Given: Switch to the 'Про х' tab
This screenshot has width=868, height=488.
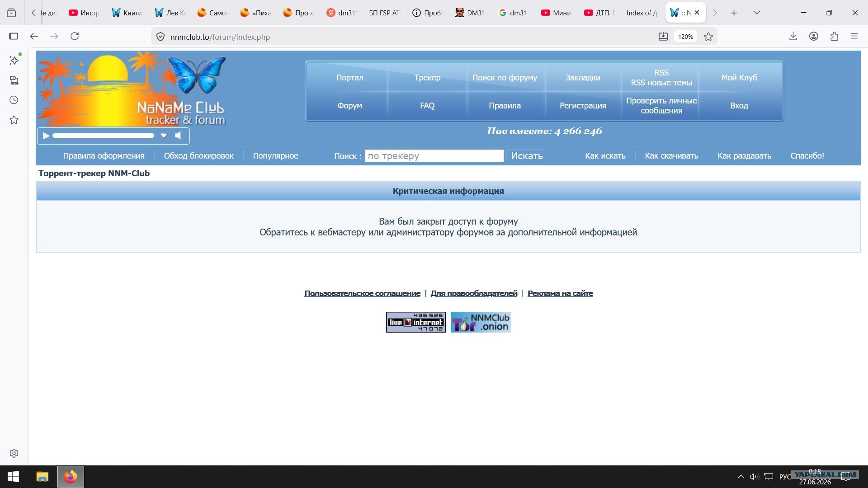Looking at the screenshot, I should (x=299, y=13).
